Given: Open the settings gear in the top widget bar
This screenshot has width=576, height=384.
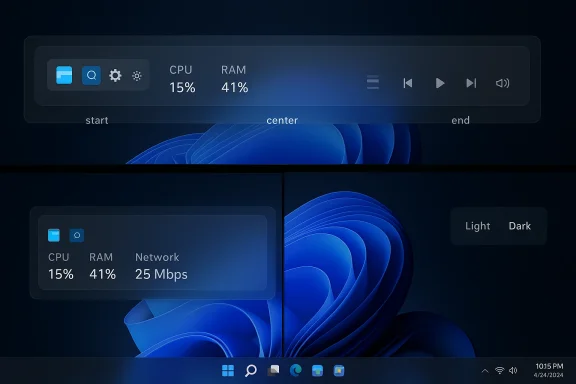Looking at the screenshot, I should [115, 75].
